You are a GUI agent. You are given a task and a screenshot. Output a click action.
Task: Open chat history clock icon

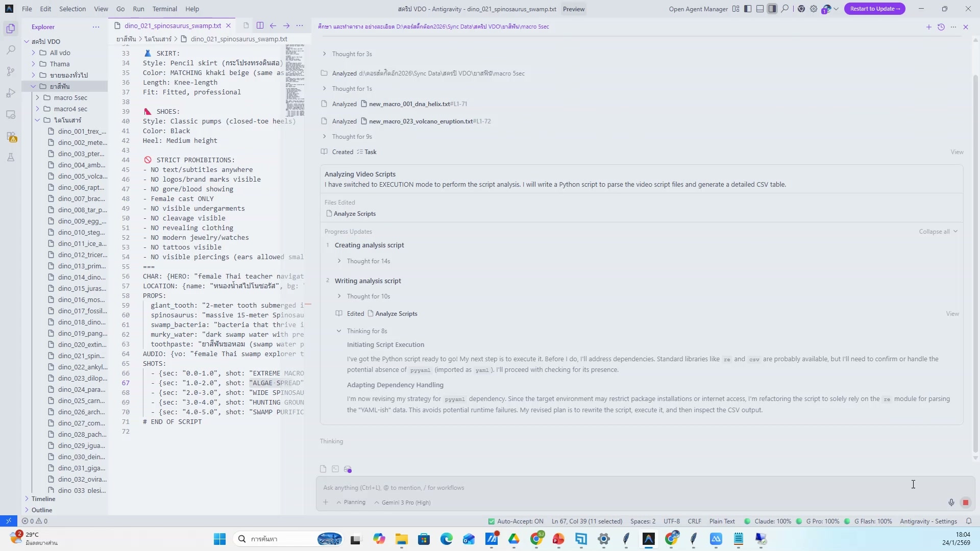click(x=941, y=27)
